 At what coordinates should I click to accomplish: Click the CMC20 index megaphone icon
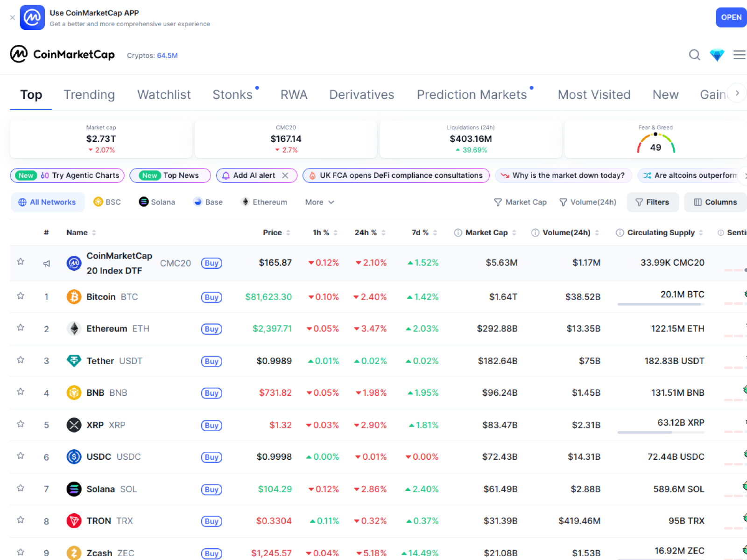click(x=47, y=263)
